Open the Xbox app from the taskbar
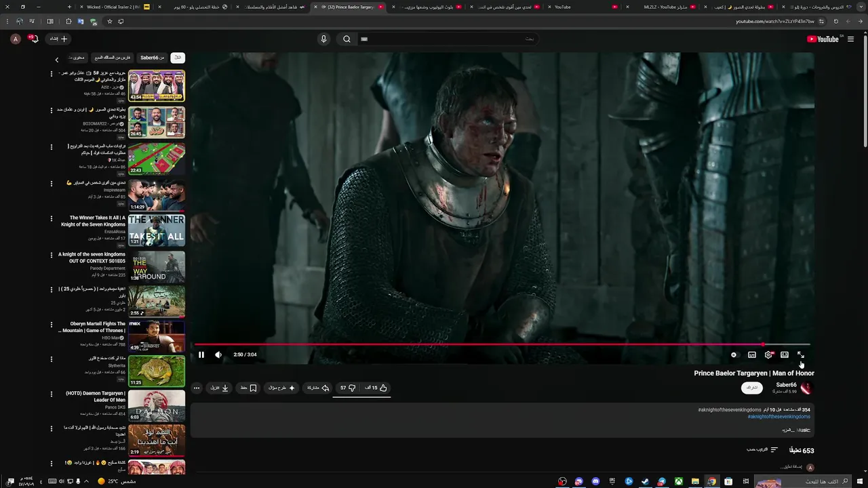 click(678, 481)
